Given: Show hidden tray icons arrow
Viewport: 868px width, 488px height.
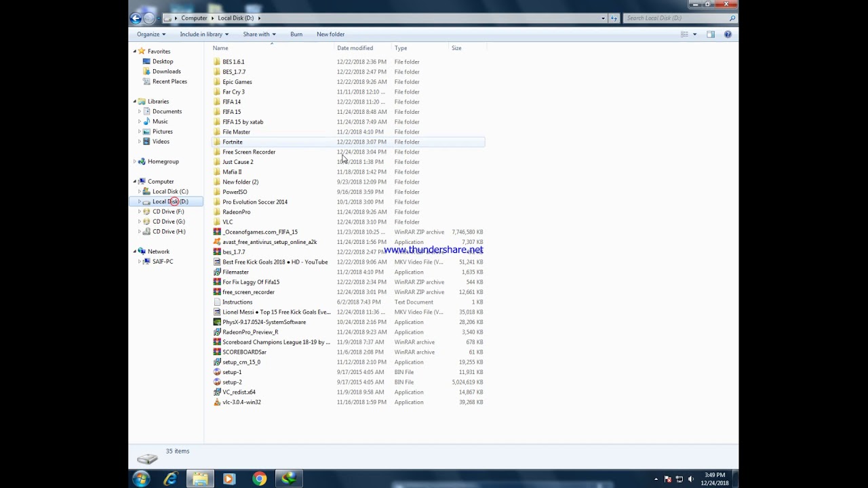Looking at the screenshot, I should [656, 479].
